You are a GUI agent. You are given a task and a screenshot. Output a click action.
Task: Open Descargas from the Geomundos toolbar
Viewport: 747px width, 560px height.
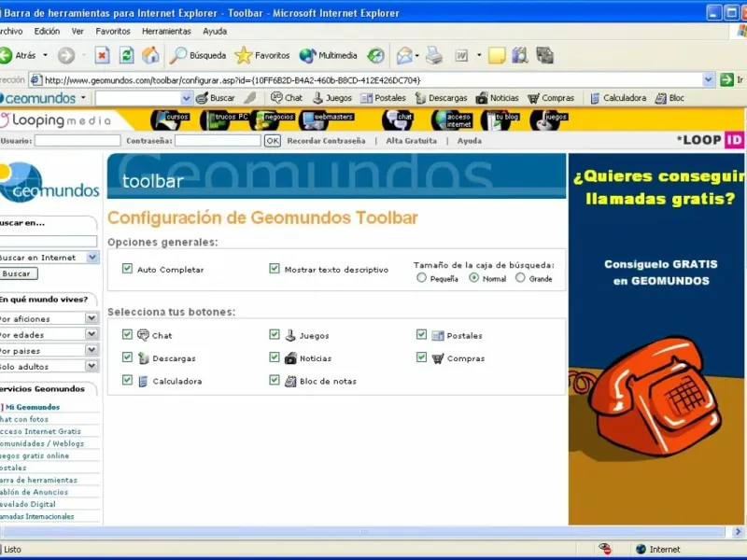click(441, 98)
